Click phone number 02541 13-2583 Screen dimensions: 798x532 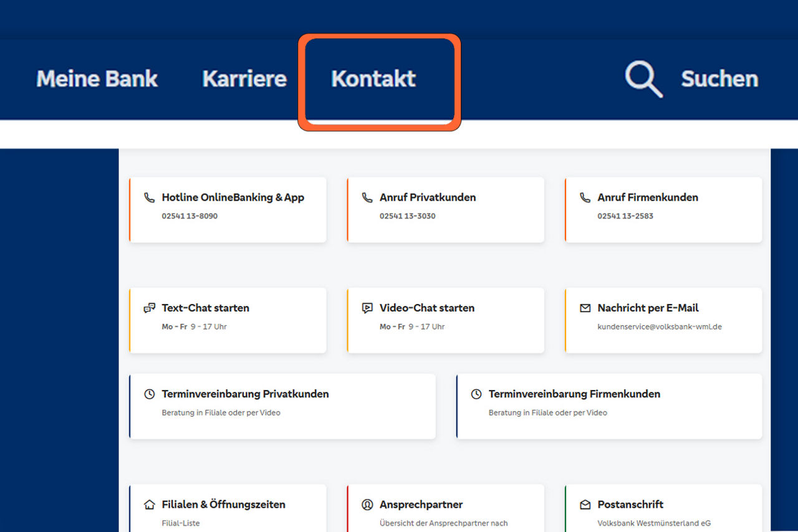tap(625, 216)
